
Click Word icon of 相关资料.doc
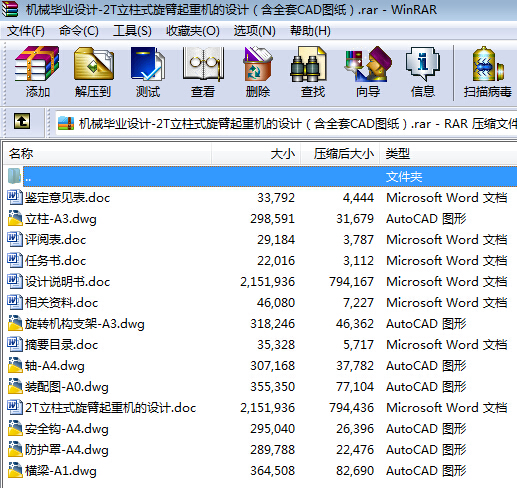pos(15,302)
